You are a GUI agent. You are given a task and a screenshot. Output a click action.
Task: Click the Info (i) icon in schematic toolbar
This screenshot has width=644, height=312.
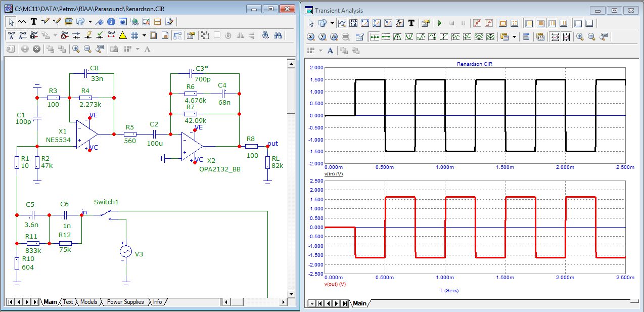click(x=111, y=22)
